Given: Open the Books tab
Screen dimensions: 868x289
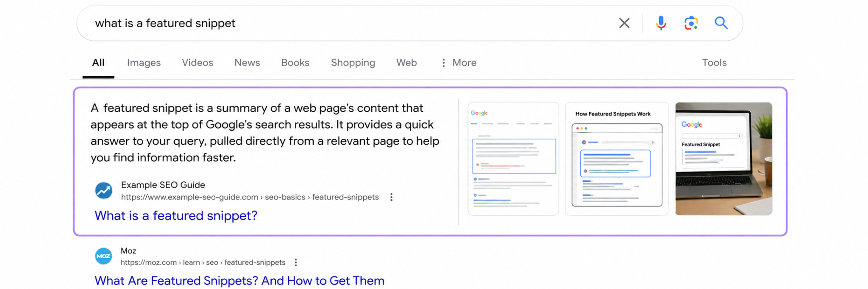Looking at the screenshot, I should pos(295,63).
